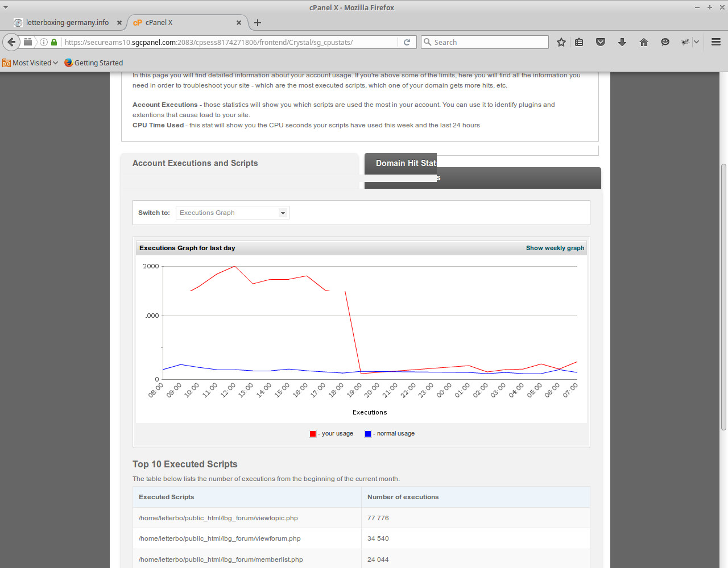Expand the Most Visited bookmarks folder

coord(31,63)
